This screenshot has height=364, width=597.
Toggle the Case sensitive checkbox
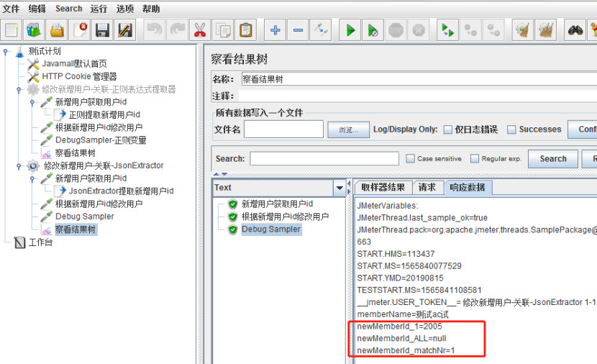[410, 158]
